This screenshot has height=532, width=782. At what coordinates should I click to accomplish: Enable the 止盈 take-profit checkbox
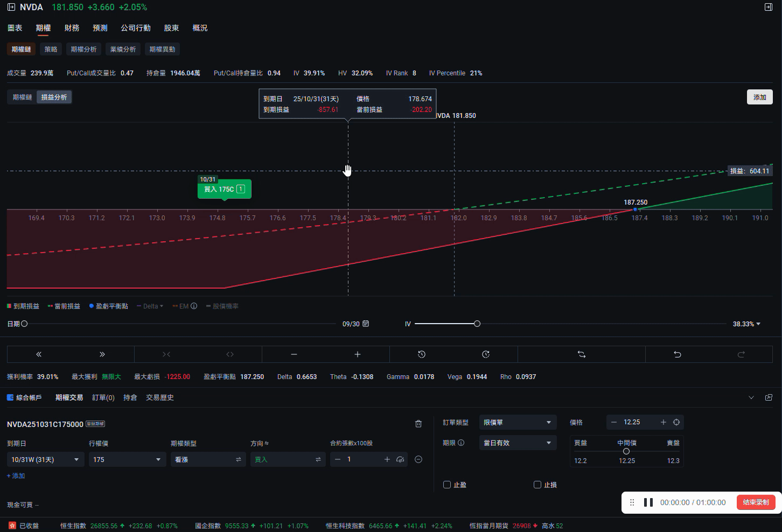(x=447, y=485)
